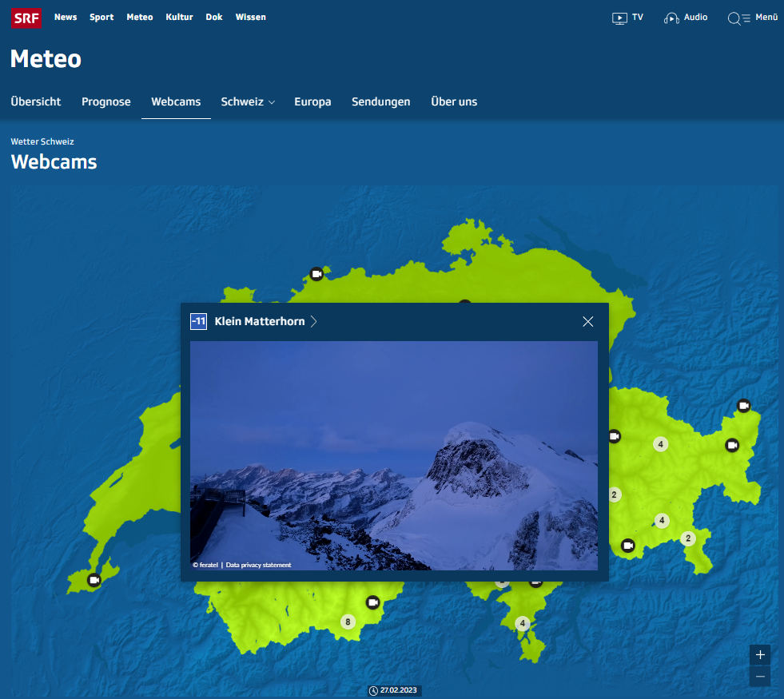Open Wissen in top navigation
Image resolution: width=784 pixels, height=699 pixels.
click(x=250, y=17)
